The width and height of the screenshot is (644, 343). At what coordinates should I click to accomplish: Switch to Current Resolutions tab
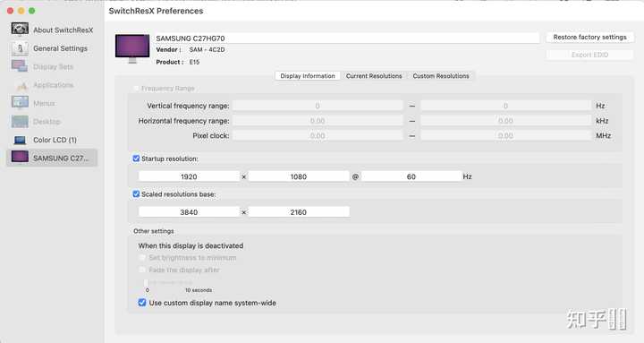[x=374, y=76]
